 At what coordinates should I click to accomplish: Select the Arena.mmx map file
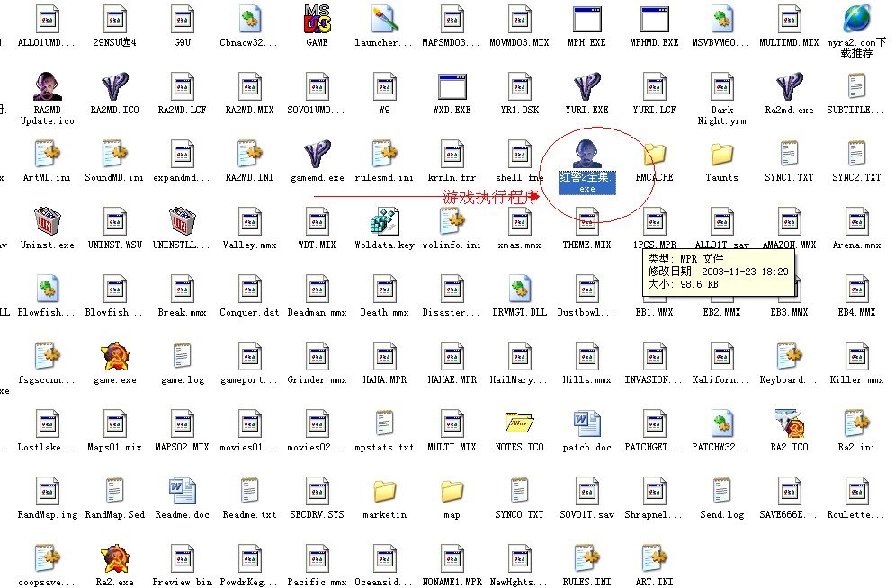pos(856,221)
